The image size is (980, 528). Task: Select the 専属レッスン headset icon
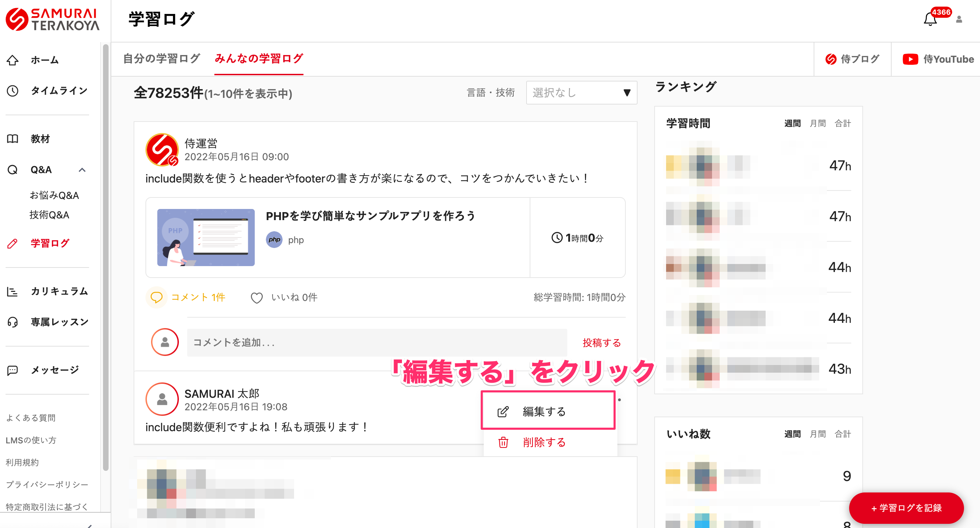(13, 322)
